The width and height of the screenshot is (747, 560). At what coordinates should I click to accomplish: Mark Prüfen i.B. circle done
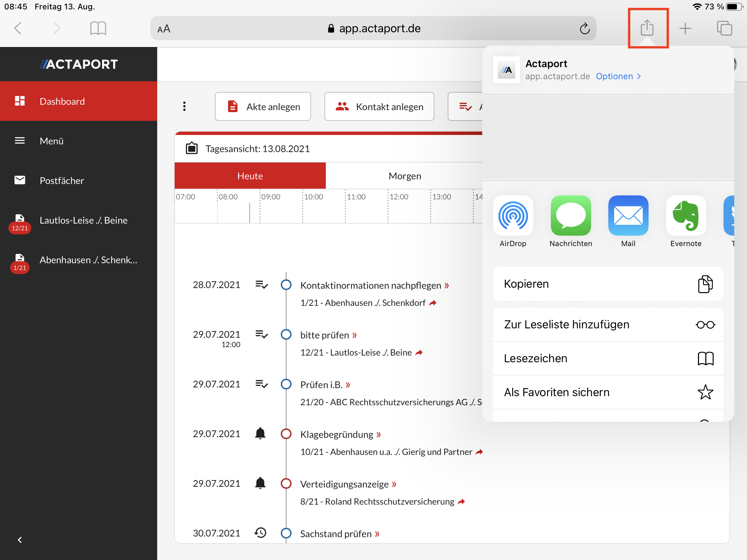(286, 384)
